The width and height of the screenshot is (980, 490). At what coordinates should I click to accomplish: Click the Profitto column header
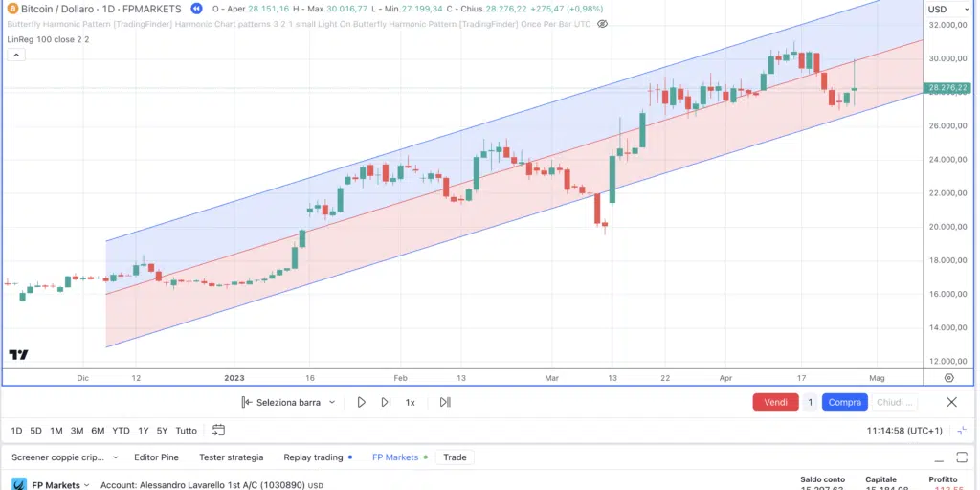pyautogui.click(x=943, y=479)
